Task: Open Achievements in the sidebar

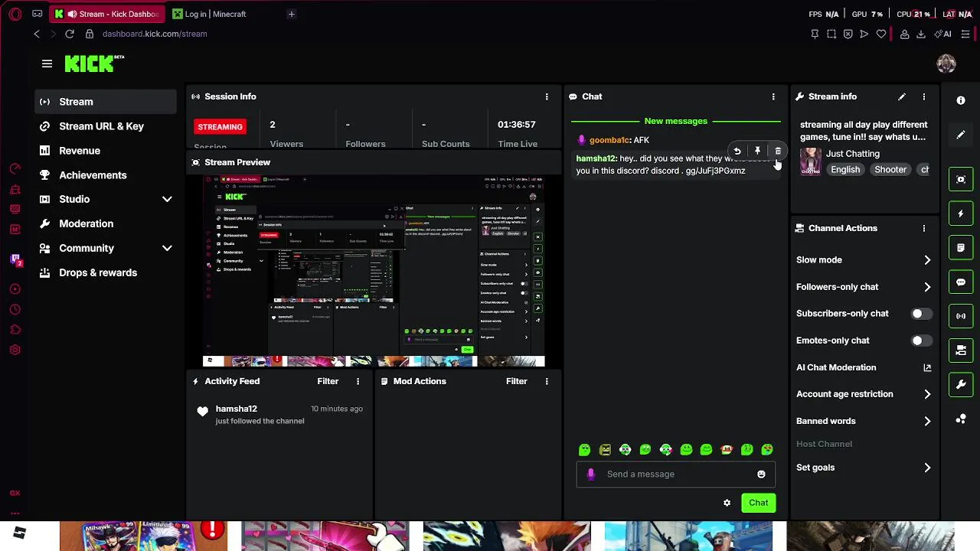Action: [x=106, y=175]
